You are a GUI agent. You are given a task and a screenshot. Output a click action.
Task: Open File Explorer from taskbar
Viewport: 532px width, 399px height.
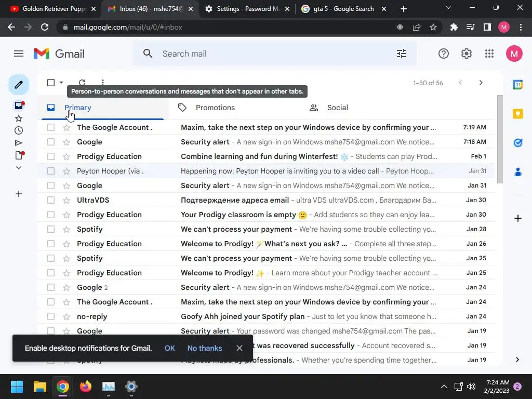[39, 387]
